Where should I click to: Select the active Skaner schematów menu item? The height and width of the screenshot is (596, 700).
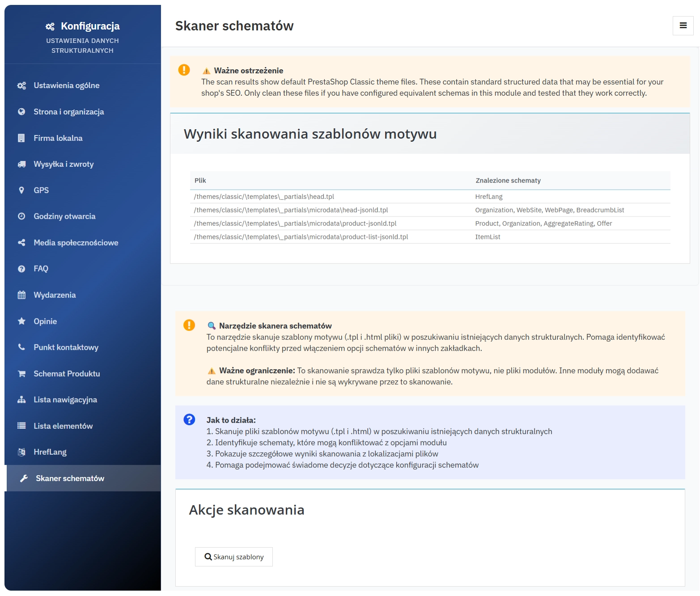70,478
